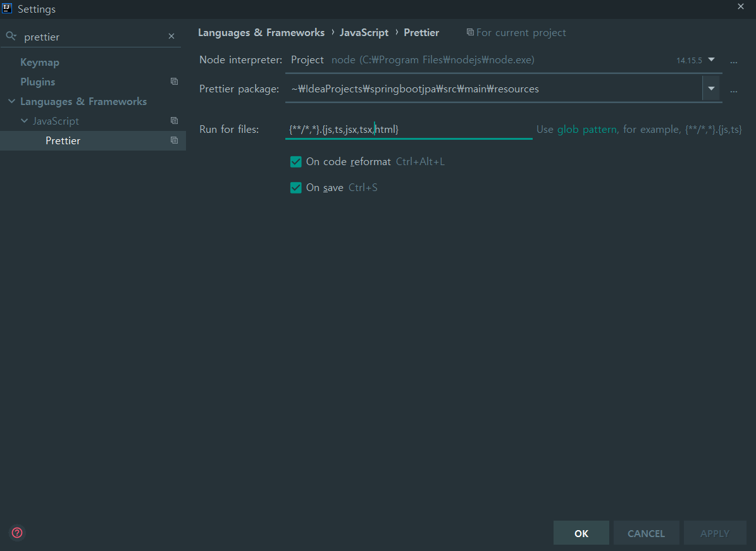Toggle On save checkbox
Image resolution: width=756 pixels, height=551 pixels.
point(295,187)
